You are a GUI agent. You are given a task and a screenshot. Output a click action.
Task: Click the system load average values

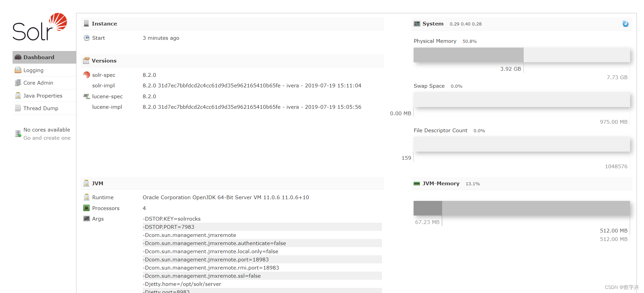click(466, 24)
